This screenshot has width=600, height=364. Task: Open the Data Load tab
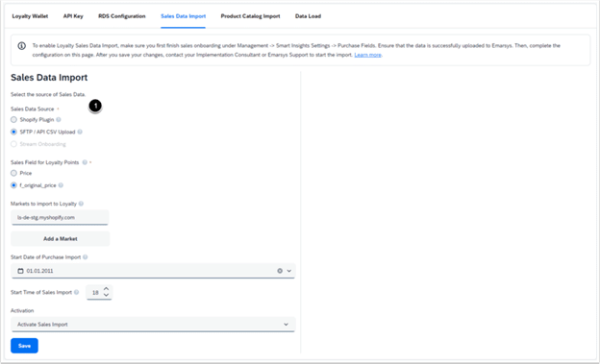point(308,16)
